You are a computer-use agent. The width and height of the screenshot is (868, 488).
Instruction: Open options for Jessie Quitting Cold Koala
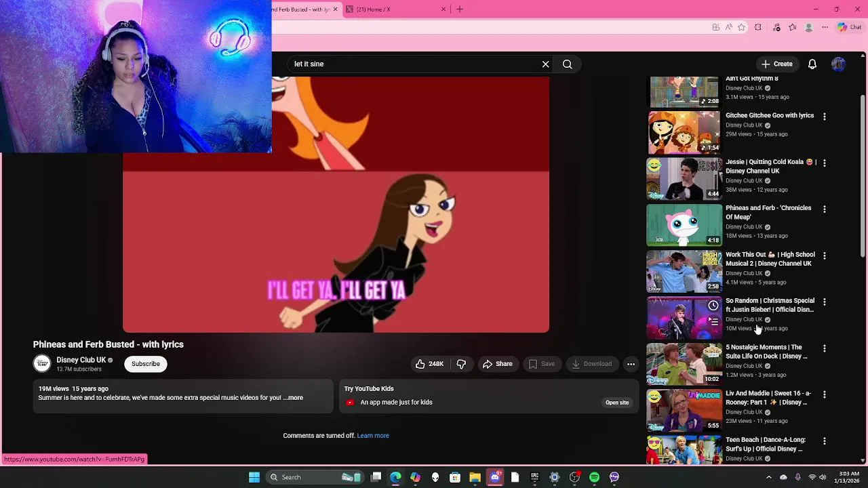[x=825, y=163]
